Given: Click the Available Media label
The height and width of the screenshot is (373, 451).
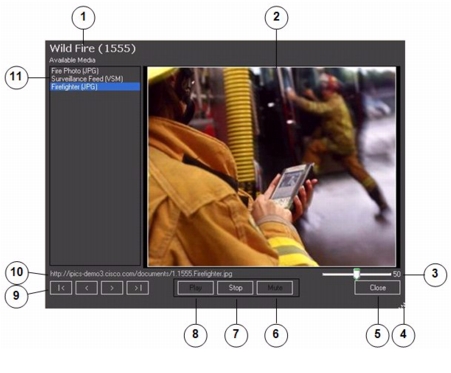Looking at the screenshot, I should click(72, 60).
